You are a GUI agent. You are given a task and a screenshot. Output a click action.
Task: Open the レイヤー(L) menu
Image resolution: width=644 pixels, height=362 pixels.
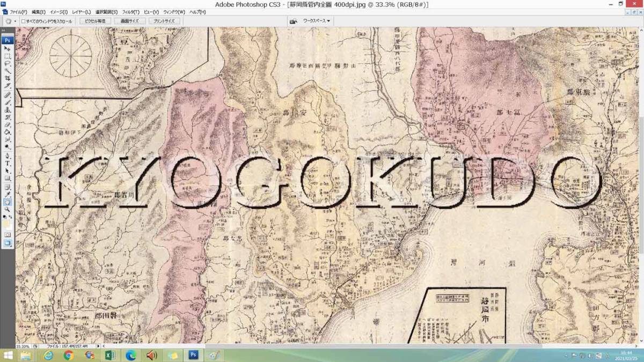click(82, 12)
